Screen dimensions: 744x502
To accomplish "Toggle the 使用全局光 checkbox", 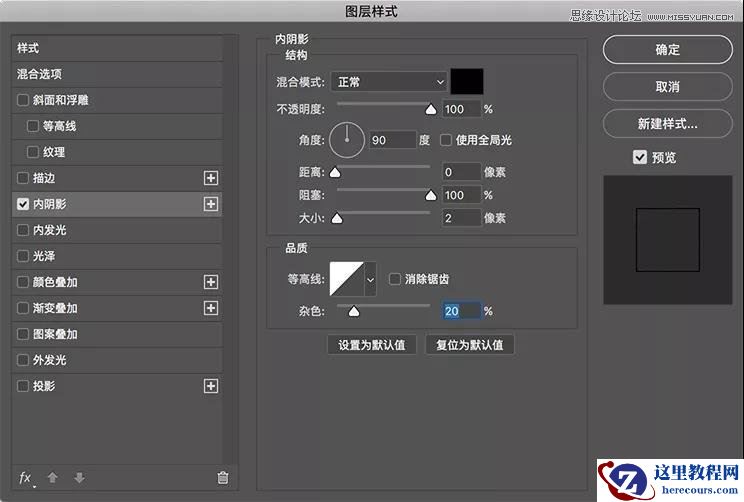I will pos(446,140).
